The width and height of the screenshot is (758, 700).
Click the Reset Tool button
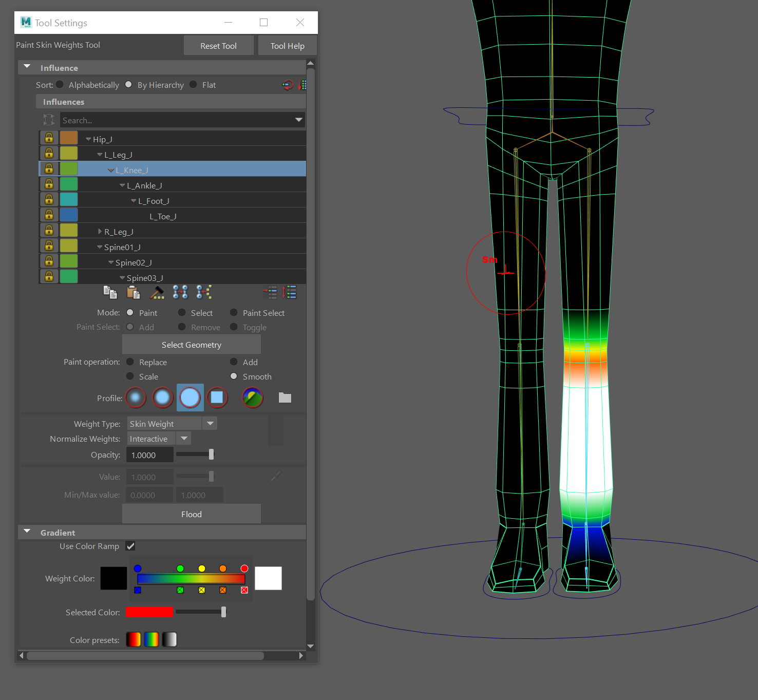coord(218,46)
